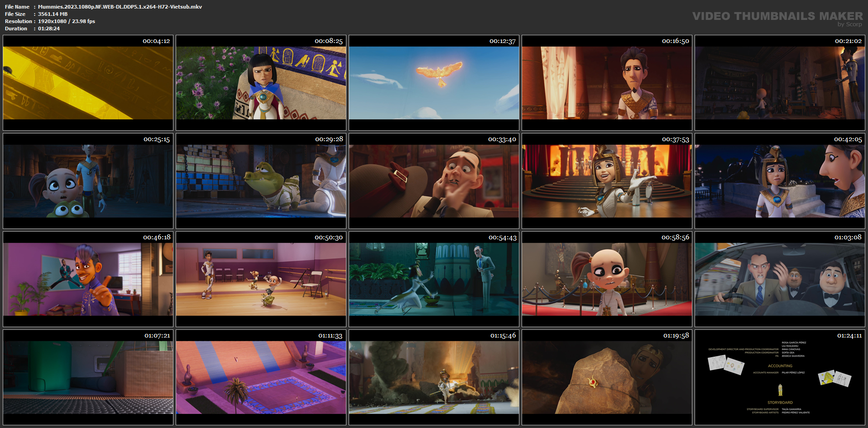The height and width of the screenshot is (428, 868).
Task: Open the frame at 00:33:40
Action: pyautogui.click(x=434, y=181)
